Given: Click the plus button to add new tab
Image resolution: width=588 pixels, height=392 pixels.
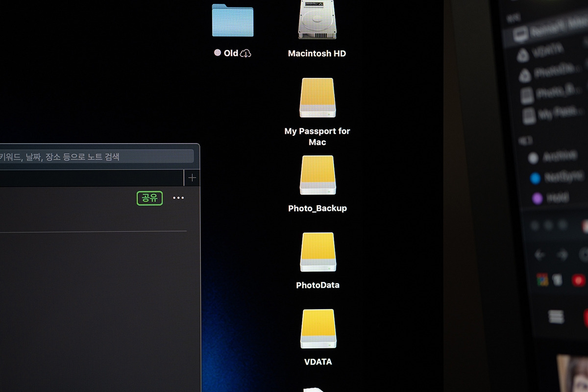Looking at the screenshot, I should coord(192,177).
